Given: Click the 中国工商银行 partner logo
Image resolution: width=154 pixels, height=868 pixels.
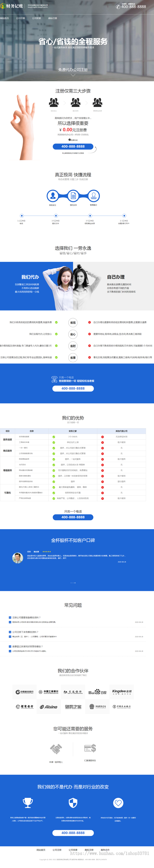Looking at the screenshot, I should point(49,692).
